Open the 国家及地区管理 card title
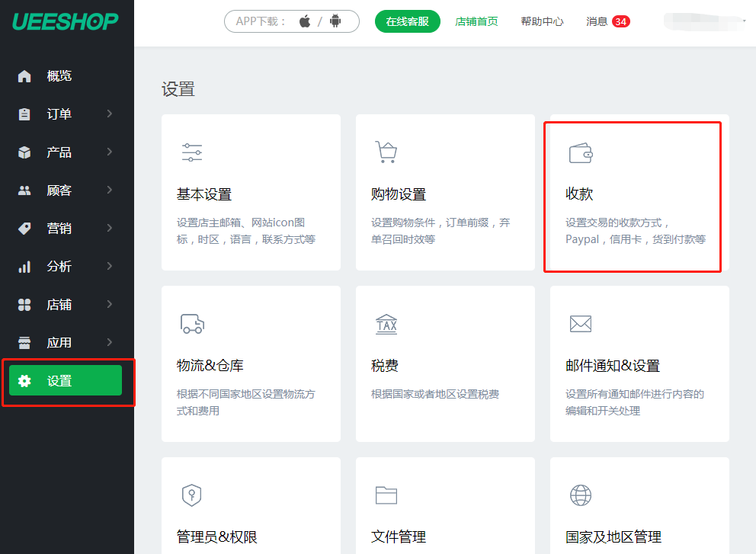 pyautogui.click(x=613, y=536)
